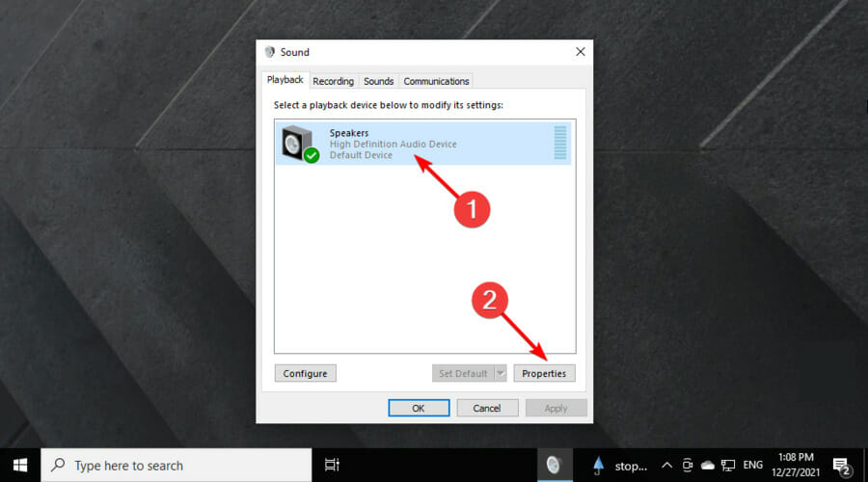The height and width of the screenshot is (482, 868).
Task: Open the Recording tab
Action: [x=334, y=81]
